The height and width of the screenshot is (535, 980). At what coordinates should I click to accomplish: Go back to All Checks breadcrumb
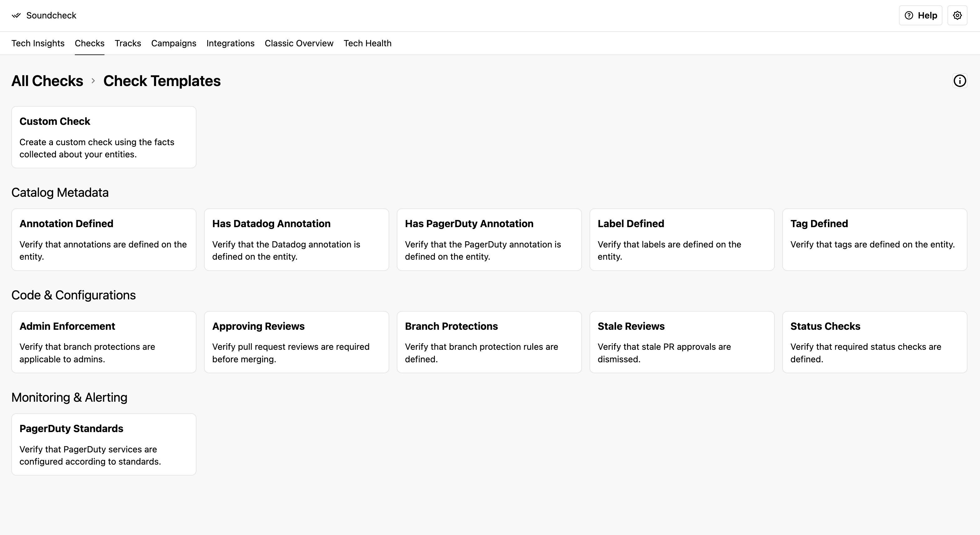(x=47, y=81)
